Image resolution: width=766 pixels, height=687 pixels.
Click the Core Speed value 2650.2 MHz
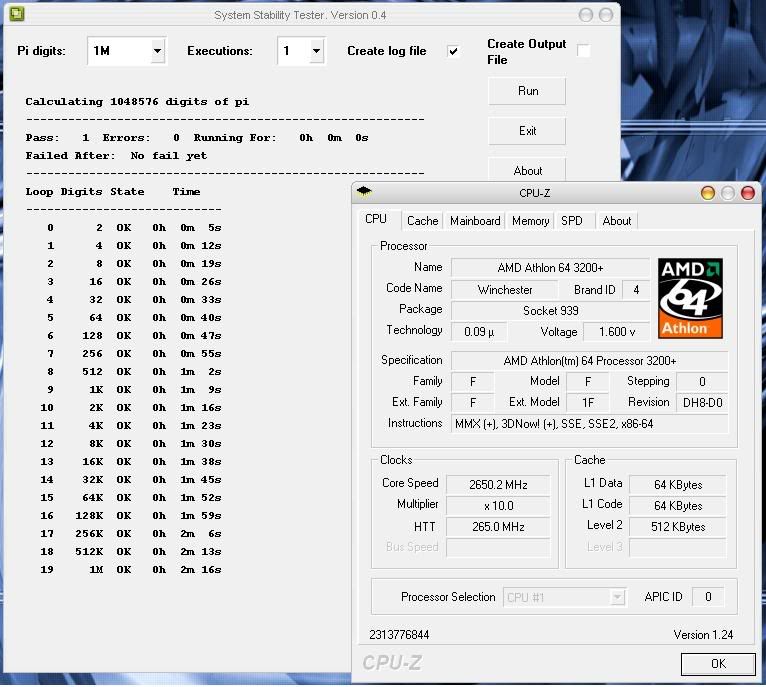[x=498, y=485]
